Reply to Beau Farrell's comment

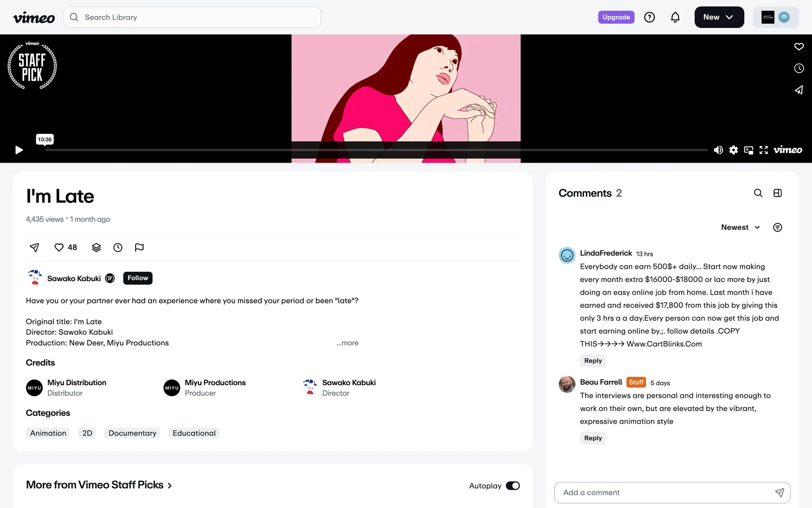coord(593,438)
